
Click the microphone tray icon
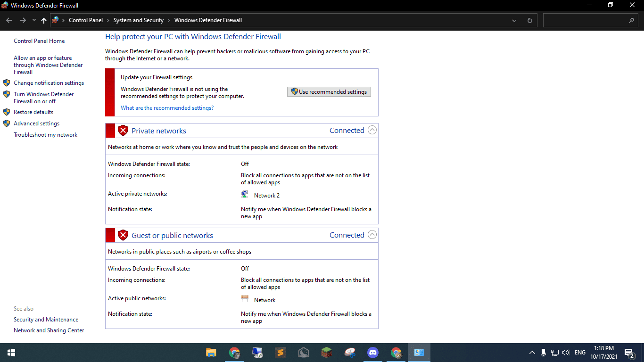pos(544,353)
